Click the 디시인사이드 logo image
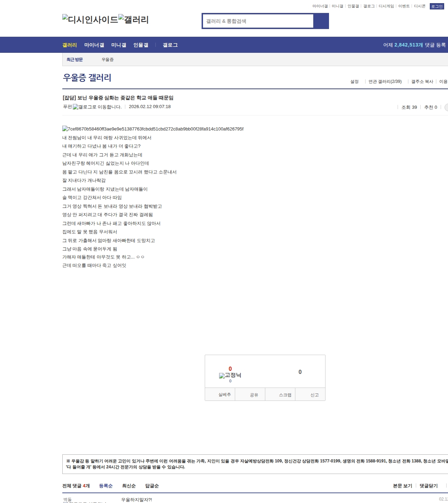 (x=90, y=20)
